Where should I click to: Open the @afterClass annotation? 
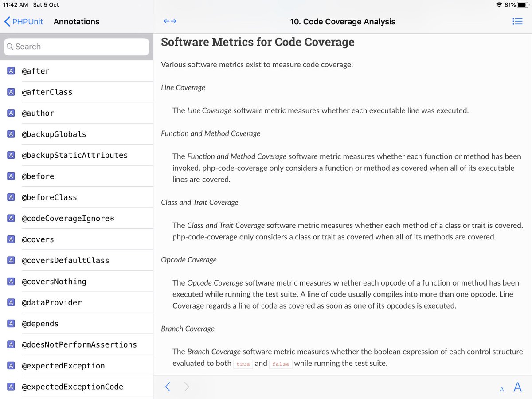[47, 92]
